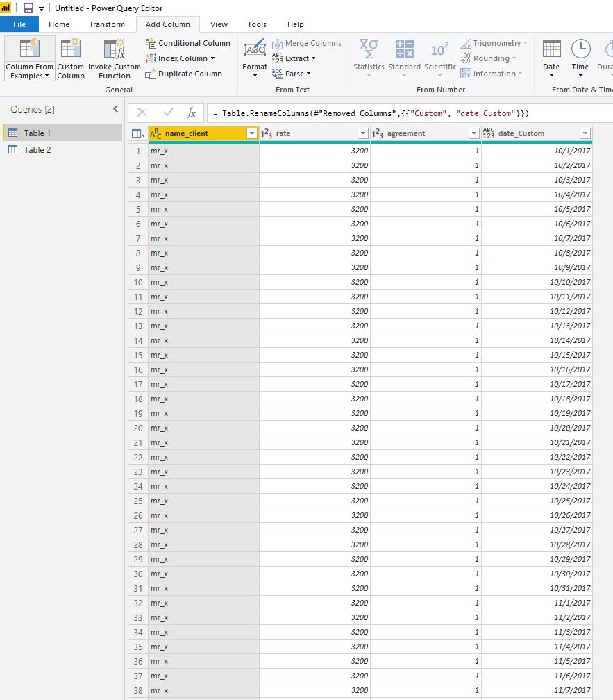Open name_client column filter dropdown
The height and width of the screenshot is (700, 613).
click(251, 133)
